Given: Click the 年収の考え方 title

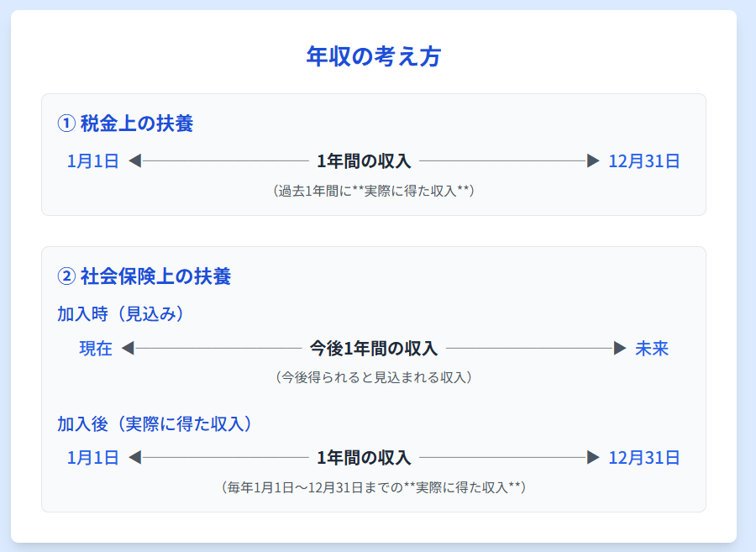Looking at the screenshot, I should coord(374,56).
